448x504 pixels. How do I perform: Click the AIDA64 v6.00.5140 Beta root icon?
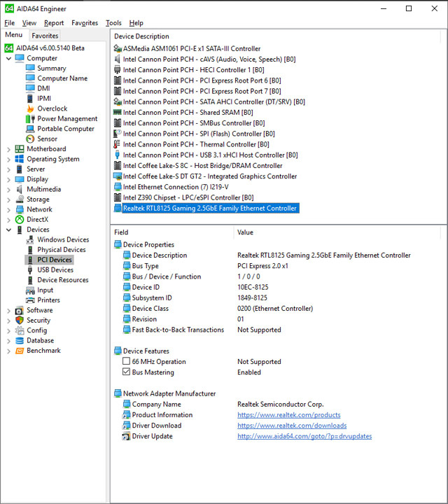(9, 48)
